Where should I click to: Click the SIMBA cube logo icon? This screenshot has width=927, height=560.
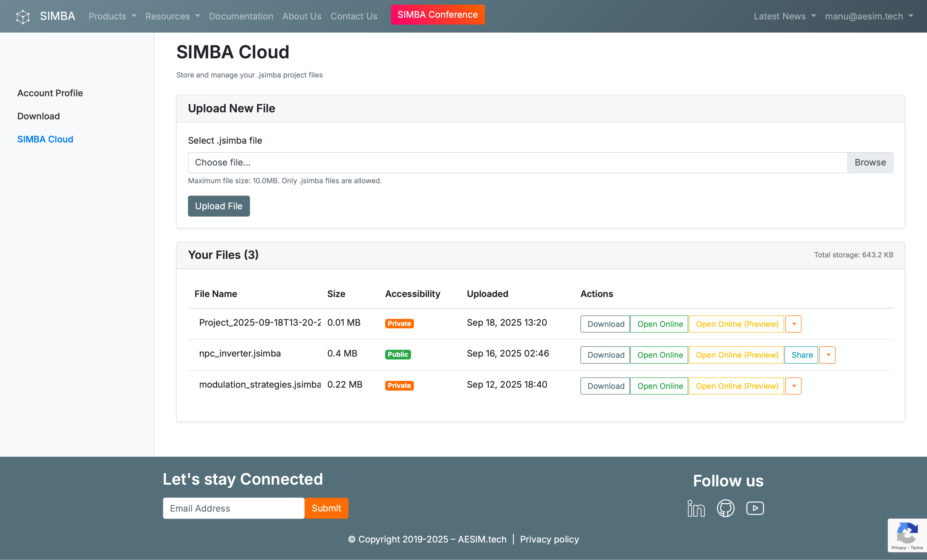[x=23, y=17]
